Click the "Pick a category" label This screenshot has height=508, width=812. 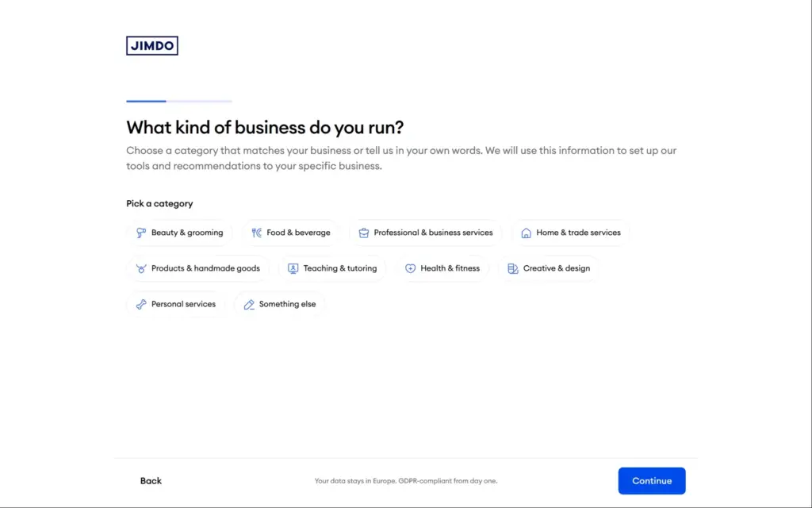[159, 204]
